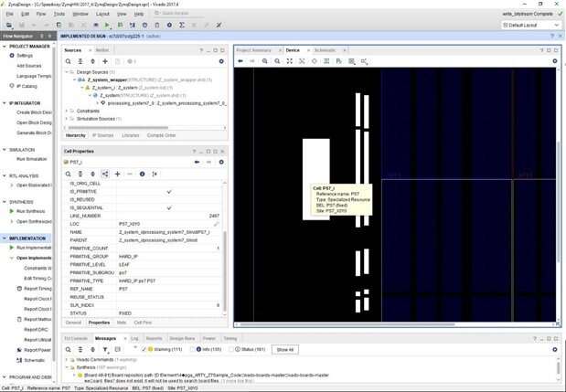Click the Open Project icon in main toolbar

coord(9,25)
